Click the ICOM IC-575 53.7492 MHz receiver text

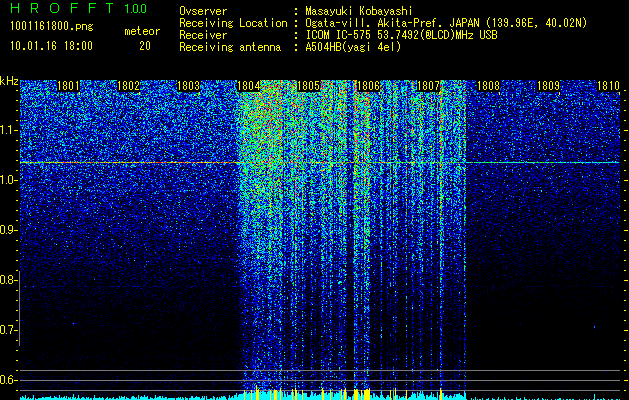coord(401,35)
